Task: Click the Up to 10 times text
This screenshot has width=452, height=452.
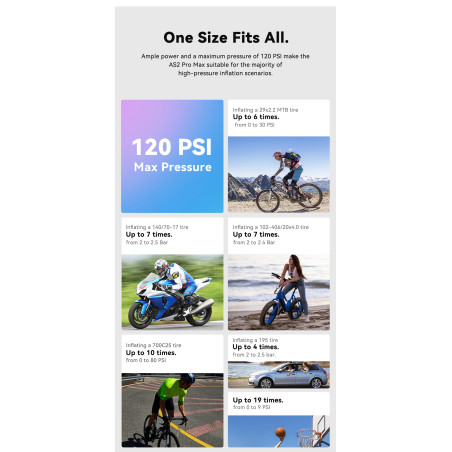Action: (151, 353)
